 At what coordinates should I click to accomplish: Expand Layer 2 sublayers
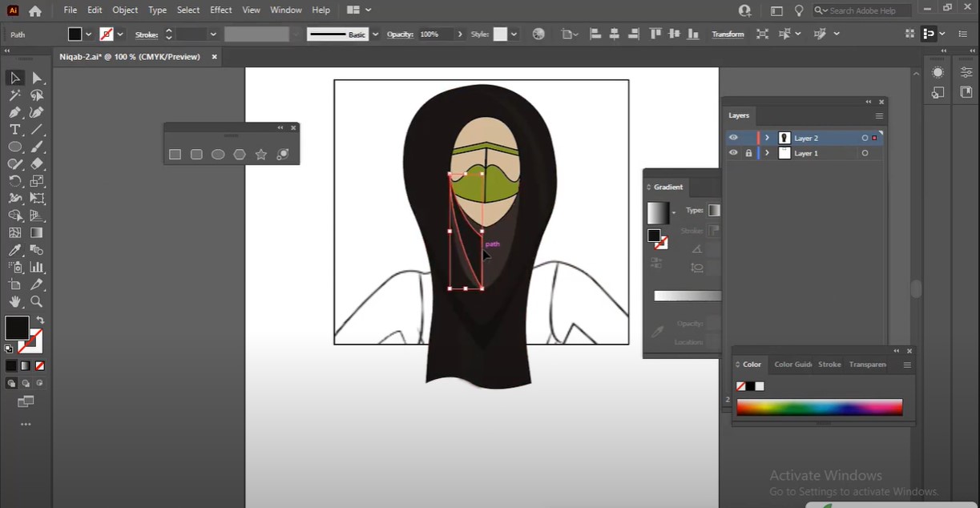(767, 138)
